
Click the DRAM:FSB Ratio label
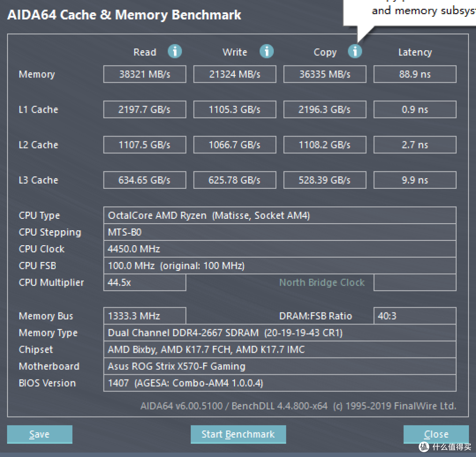[316, 316]
